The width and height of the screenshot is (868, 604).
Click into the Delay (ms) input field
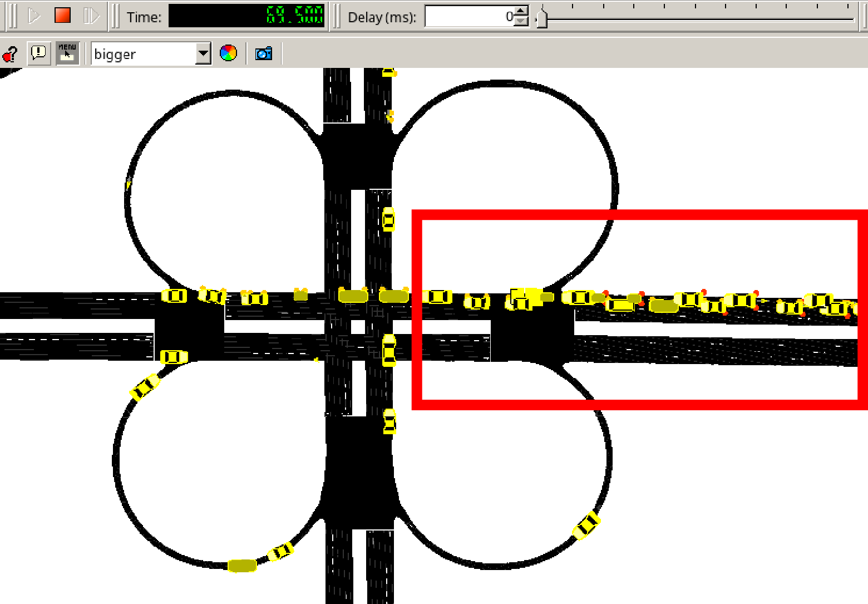click(x=469, y=17)
